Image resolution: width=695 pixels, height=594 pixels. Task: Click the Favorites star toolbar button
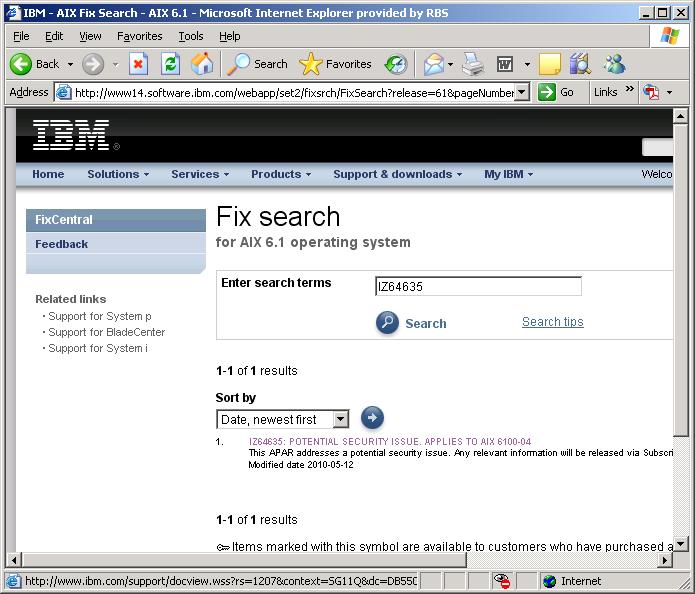[336, 64]
